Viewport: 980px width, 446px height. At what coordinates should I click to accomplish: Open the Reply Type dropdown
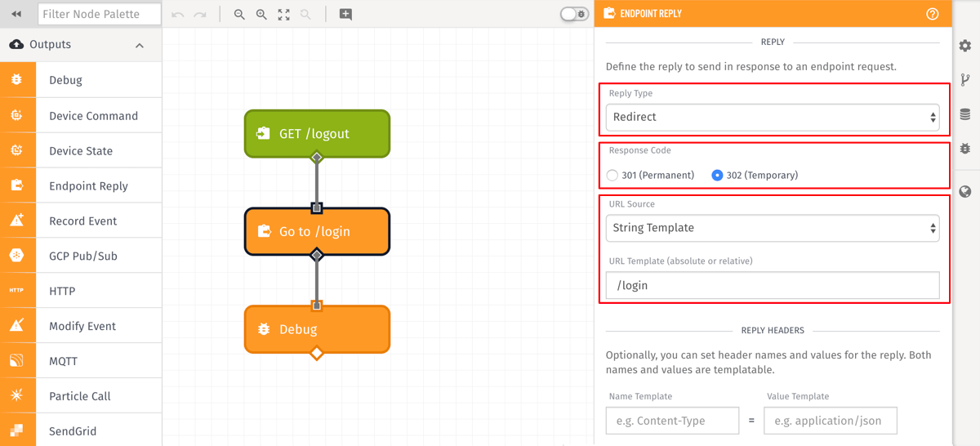773,117
